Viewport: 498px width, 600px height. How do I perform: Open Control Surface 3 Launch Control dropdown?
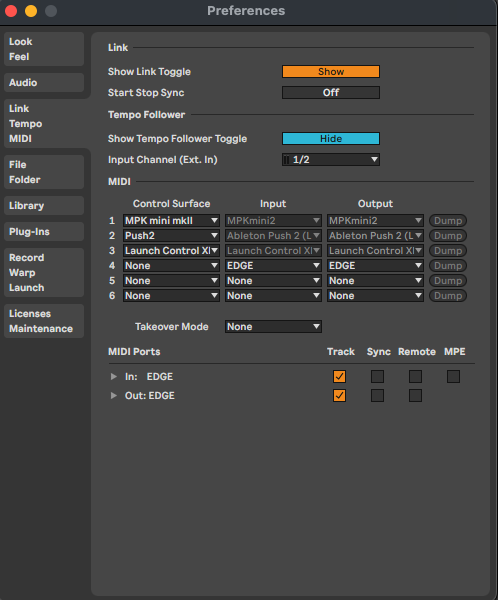point(171,251)
